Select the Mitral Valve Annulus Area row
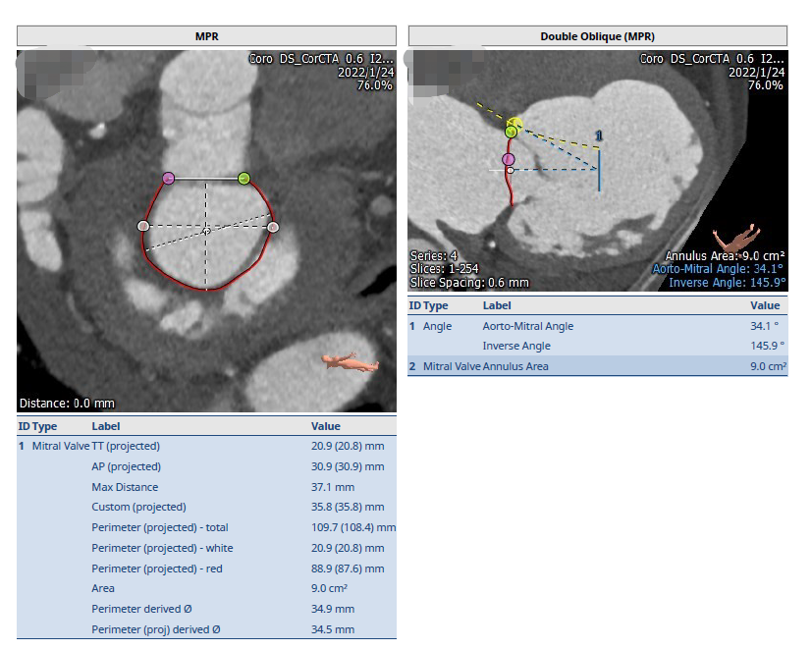This screenshot has height=650, width=812. pos(597,366)
